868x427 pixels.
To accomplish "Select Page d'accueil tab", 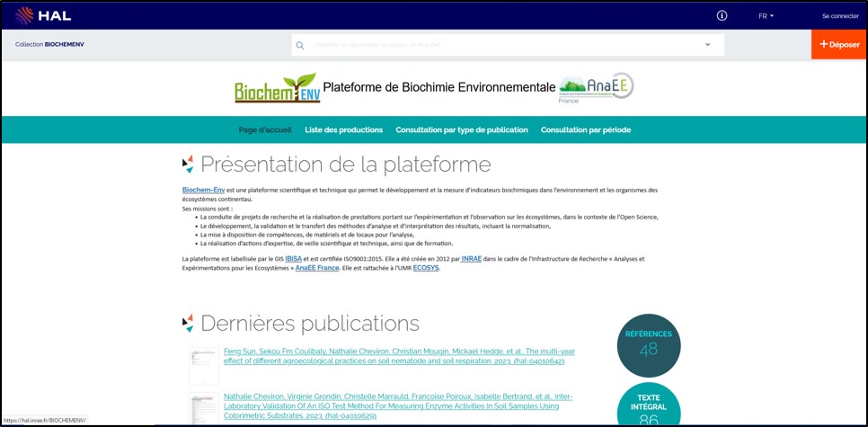I will [265, 129].
